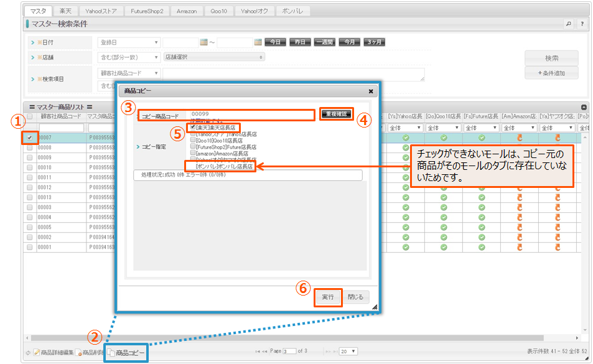This screenshot has height=364, width=593.
Task: Click the 顧客社商品コード column filter input
Action: [x=61, y=128]
